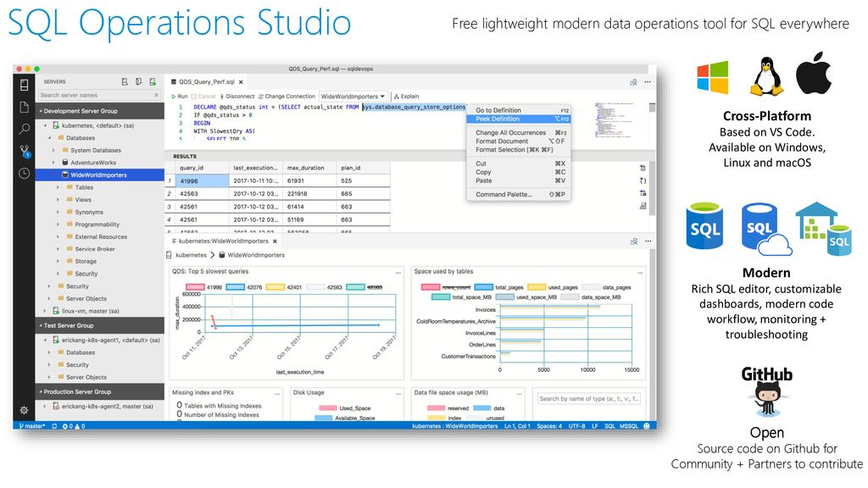
Task: Select the linux-vm, master (sa) server
Action: click(90, 311)
